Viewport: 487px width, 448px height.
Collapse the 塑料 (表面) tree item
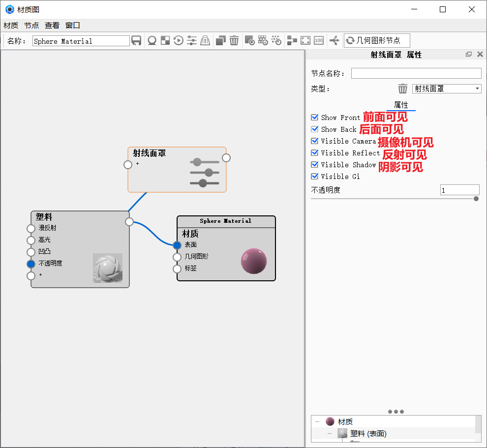click(330, 433)
